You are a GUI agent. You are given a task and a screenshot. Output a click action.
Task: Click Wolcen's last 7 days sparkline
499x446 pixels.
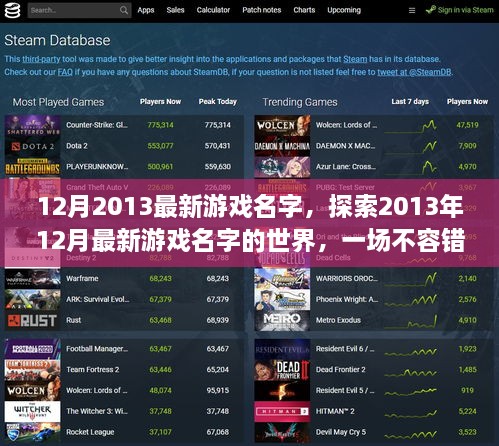click(x=410, y=126)
